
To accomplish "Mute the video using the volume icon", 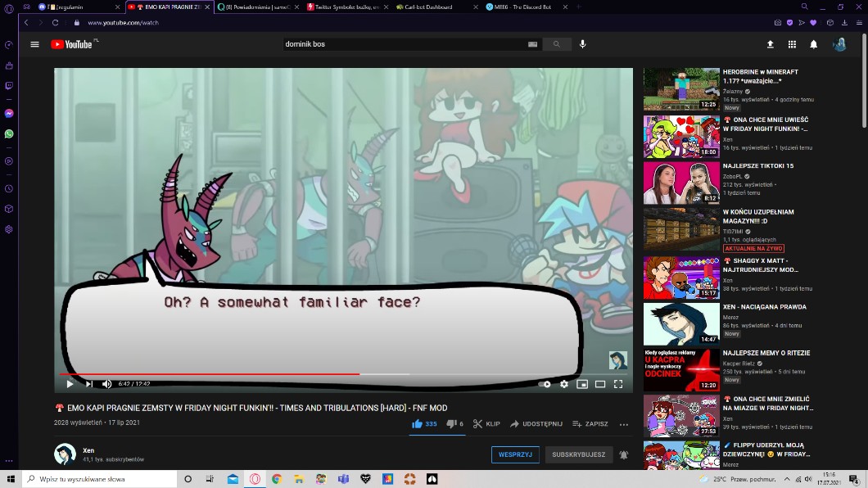I will click(x=106, y=384).
